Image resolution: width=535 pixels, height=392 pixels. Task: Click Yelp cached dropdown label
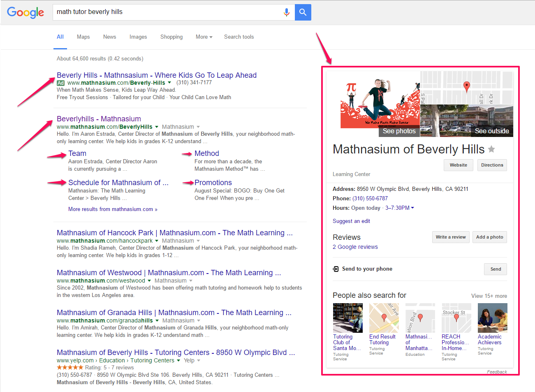(x=192, y=360)
